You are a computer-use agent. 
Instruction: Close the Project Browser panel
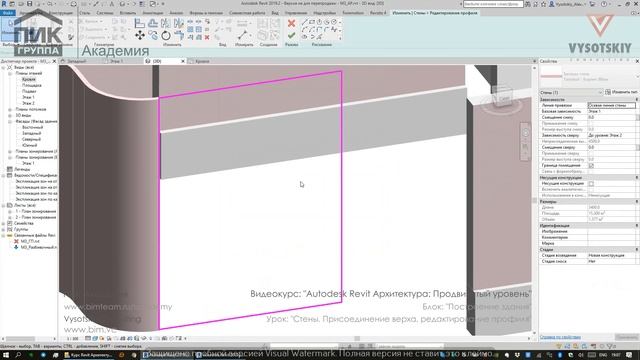click(x=54, y=61)
